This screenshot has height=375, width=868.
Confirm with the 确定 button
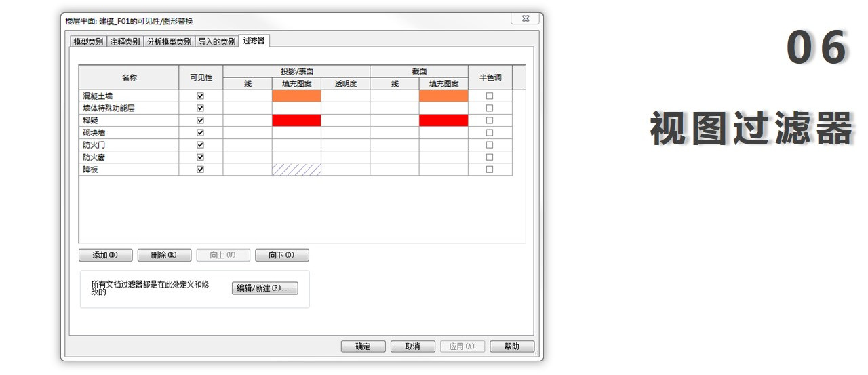[x=363, y=347]
